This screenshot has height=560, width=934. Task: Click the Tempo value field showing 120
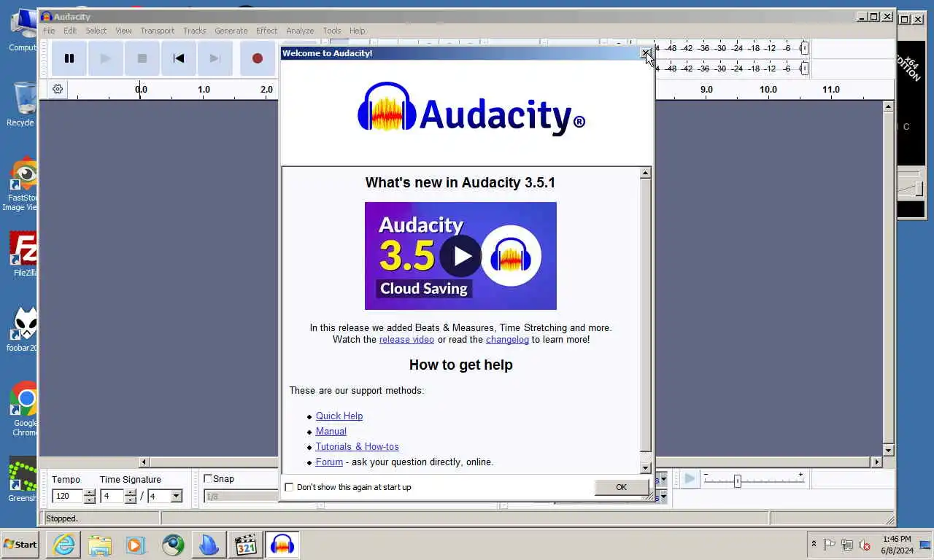click(x=68, y=497)
